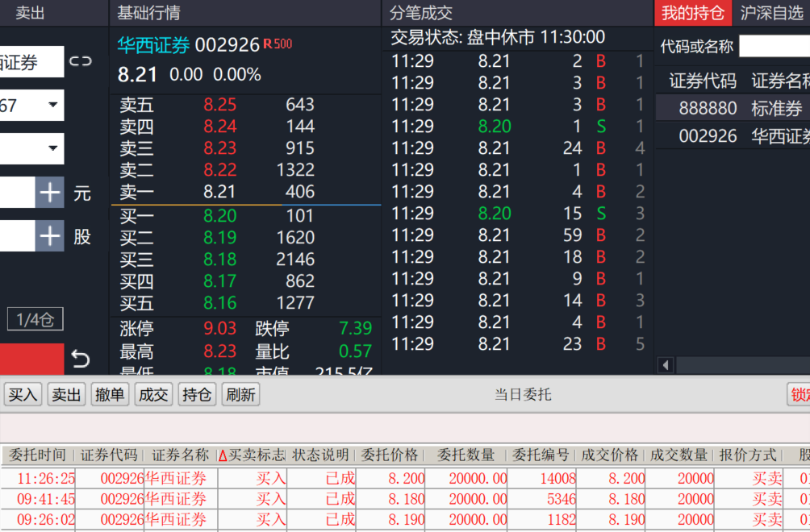This screenshot has height=532, width=810.
Task: Click the 买入 toolbar button
Action: point(23,395)
